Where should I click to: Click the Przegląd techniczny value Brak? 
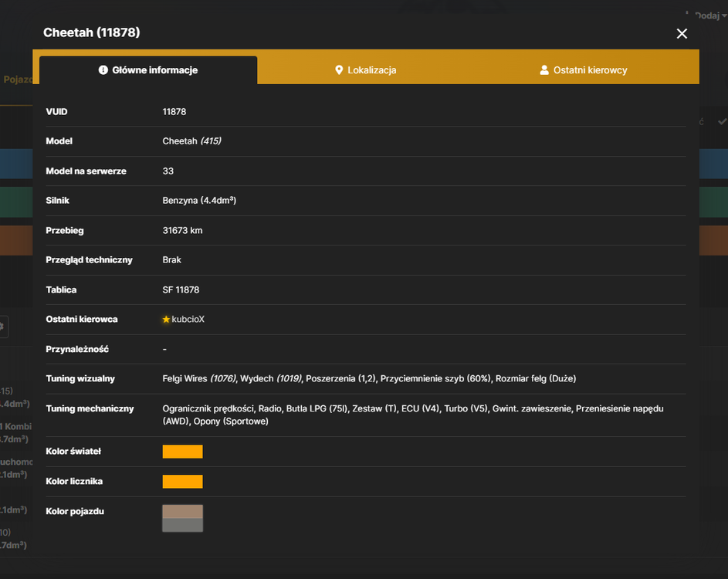pyautogui.click(x=172, y=260)
